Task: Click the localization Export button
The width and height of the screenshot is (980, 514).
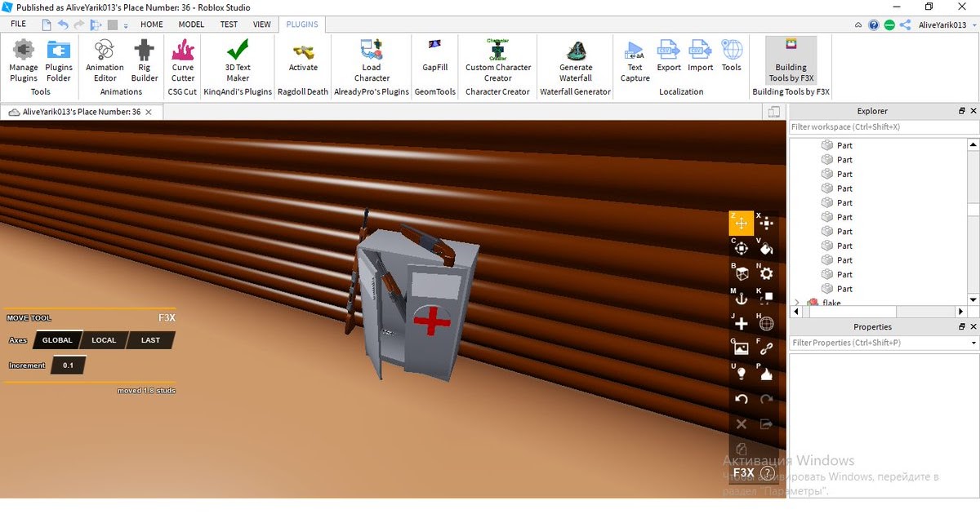Action: tap(669, 55)
